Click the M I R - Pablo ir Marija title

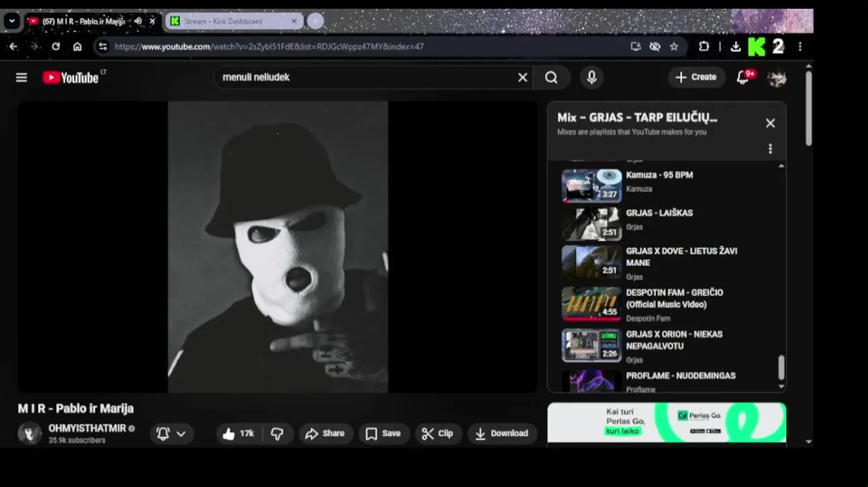(76, 409)
